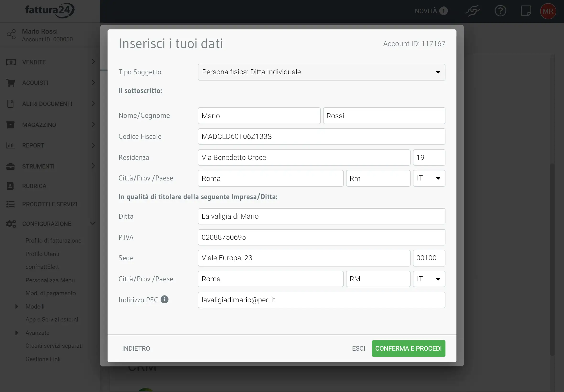Open App e Servizi esterni
Image resolution: width=564 pixels, height=392 pixels.
click(52, 320)
